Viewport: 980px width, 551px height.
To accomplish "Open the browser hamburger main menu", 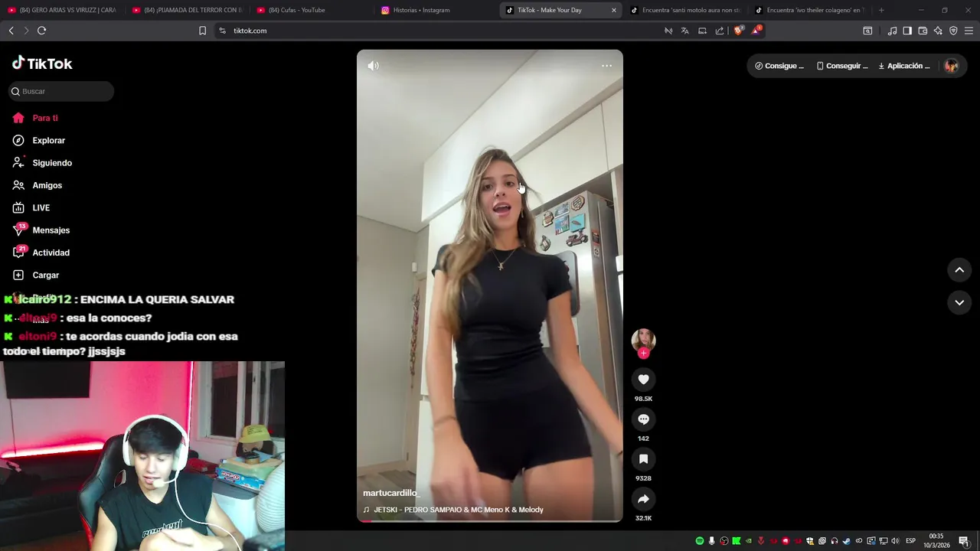I will (x=969, y=31).
